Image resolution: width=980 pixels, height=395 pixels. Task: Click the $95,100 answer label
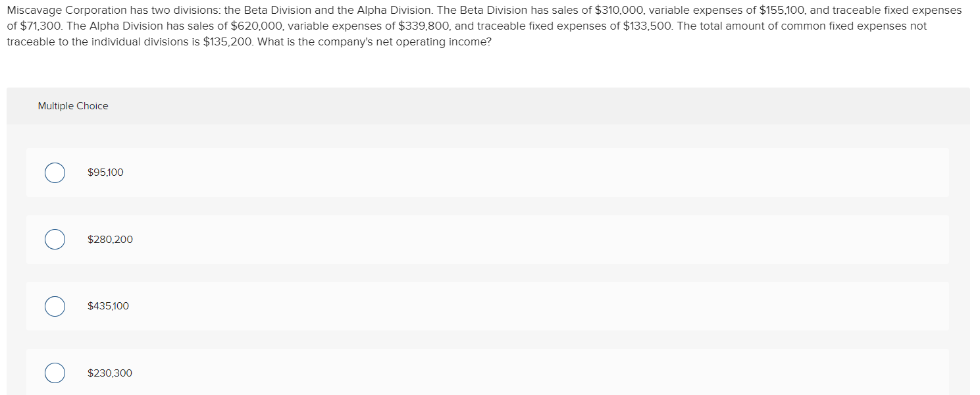click(105, 172)
